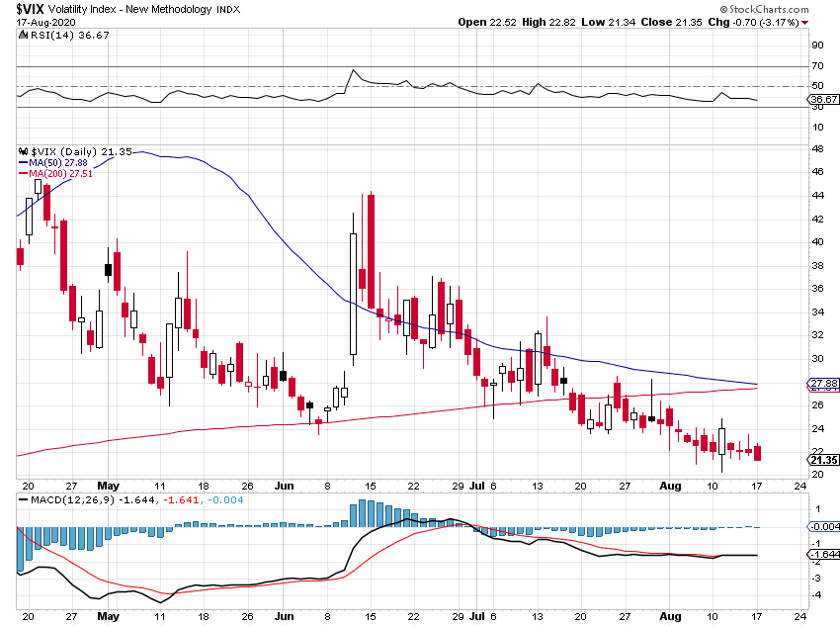Click the 'Volatility Index - New Methodology' title text
This screenshot has width=840, height=626.
coord(130,9)
